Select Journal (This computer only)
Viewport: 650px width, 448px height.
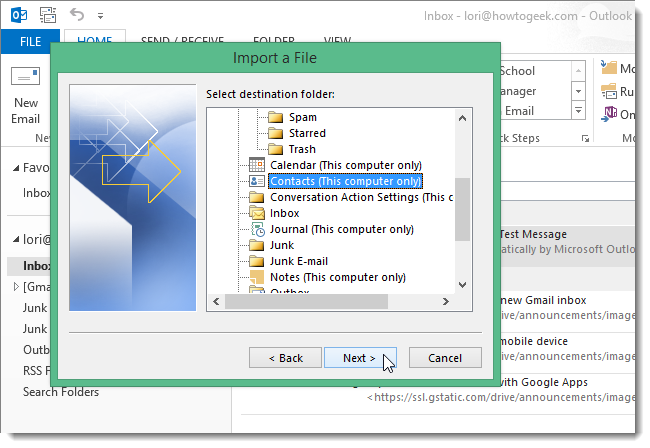coord(342,229)
